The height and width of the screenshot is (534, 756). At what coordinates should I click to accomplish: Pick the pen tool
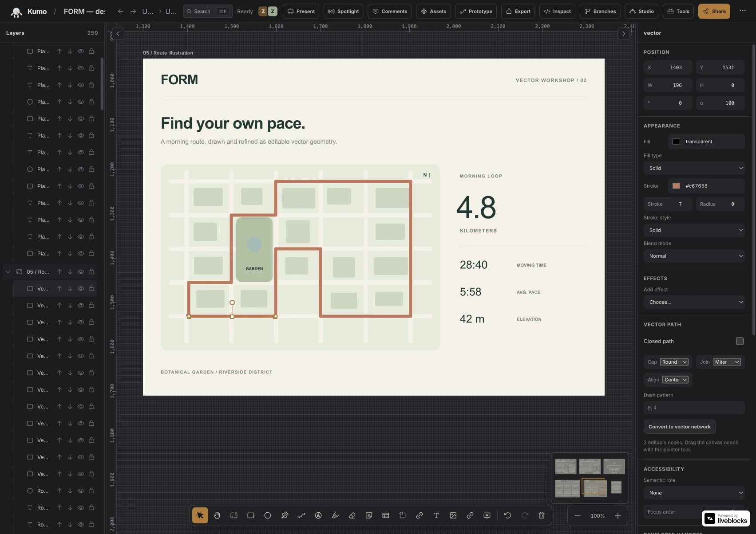tap(285, 515)
